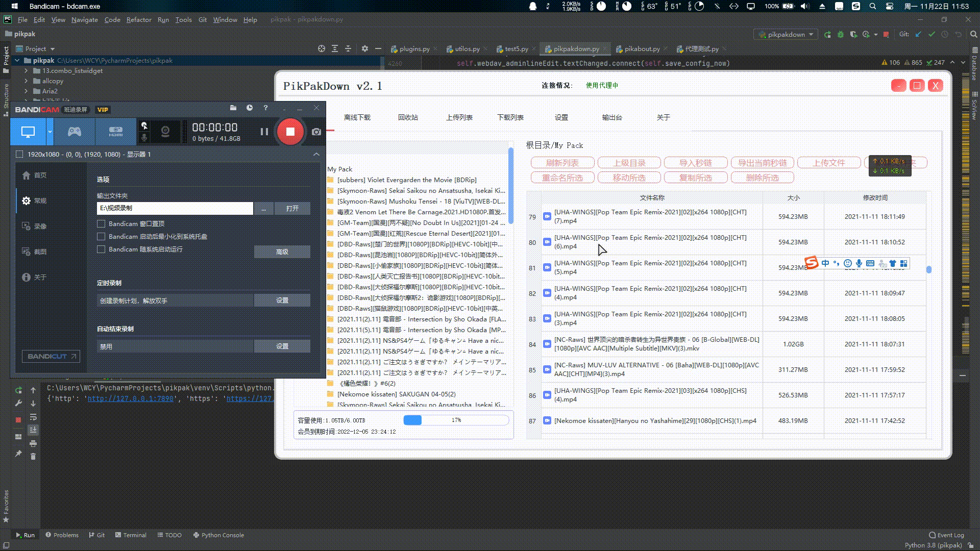This screenshot has height=551, width=980.
Task: Open the 设置 tab in PikPakDown
Action: tap(561, 117)
